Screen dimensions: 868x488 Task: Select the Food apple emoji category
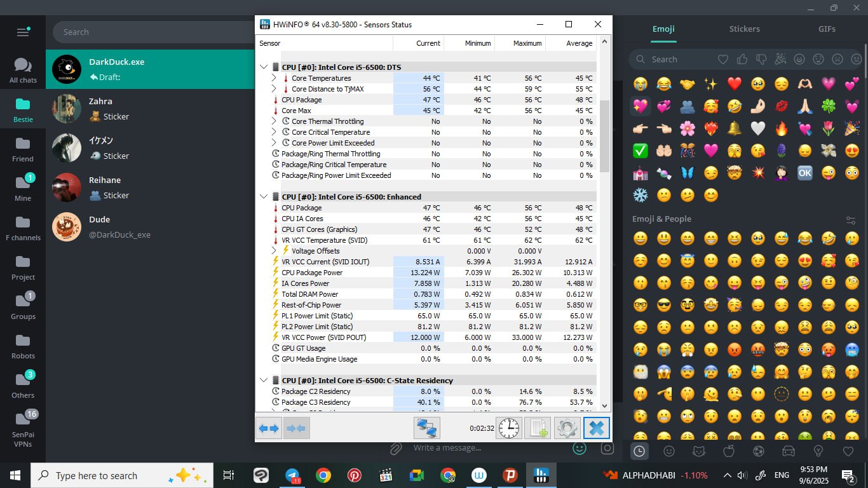click(x=728, y=451)
